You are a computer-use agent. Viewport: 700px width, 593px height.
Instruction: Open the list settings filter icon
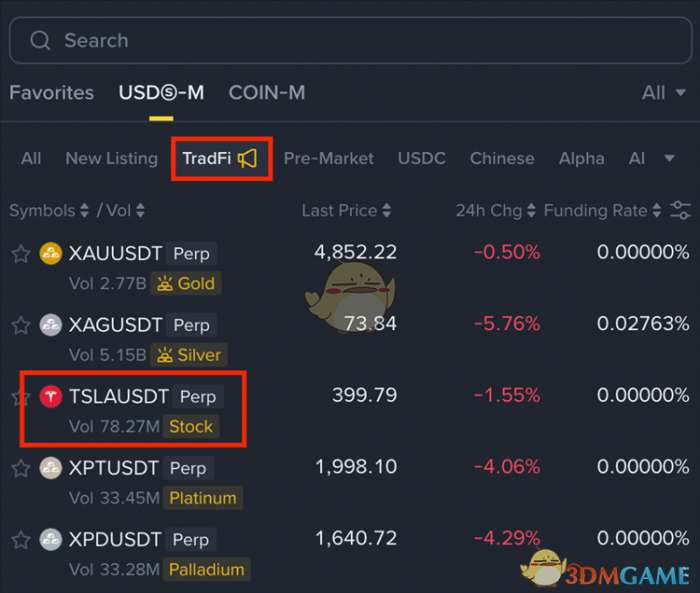pos(680,210)
